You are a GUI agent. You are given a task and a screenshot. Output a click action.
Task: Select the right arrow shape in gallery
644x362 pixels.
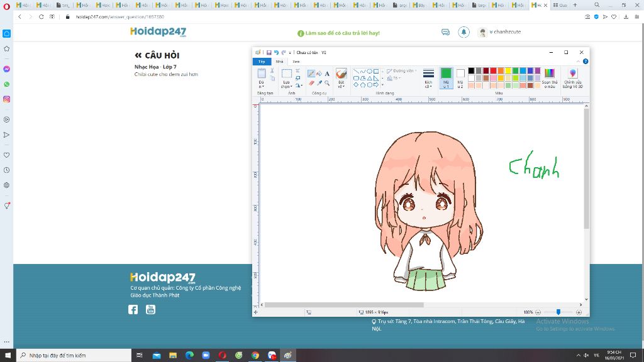376,85
